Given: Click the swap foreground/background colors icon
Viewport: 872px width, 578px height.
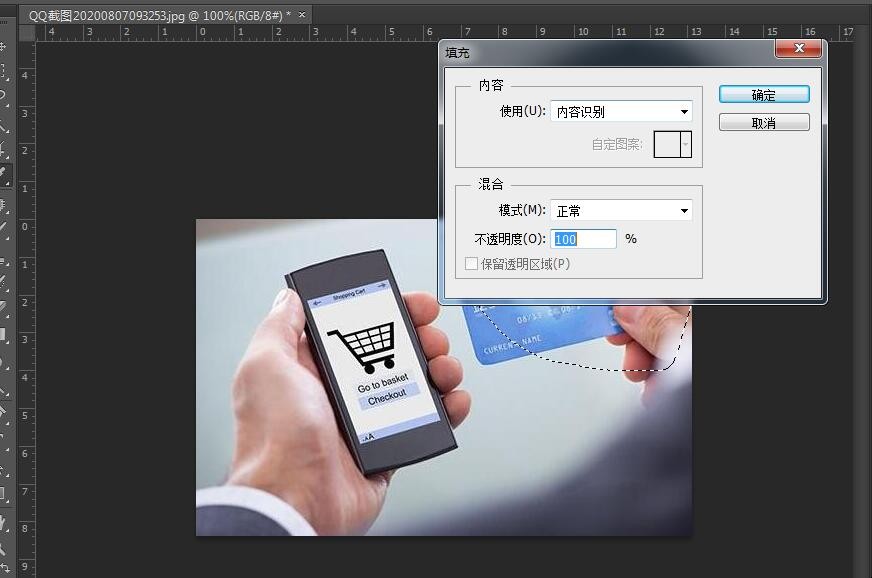Looking at the screenshot, I should click(5, 568).
